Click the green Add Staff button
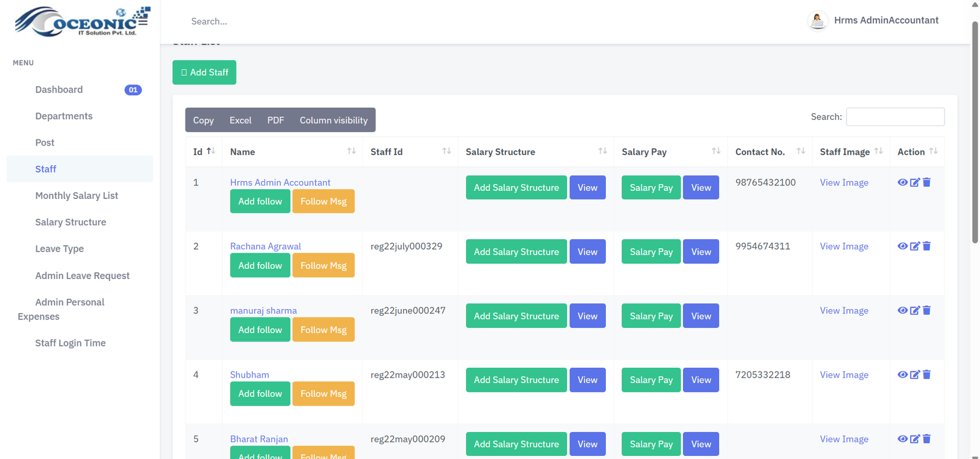This screenshot has width=980, height=459. point(204,72)
